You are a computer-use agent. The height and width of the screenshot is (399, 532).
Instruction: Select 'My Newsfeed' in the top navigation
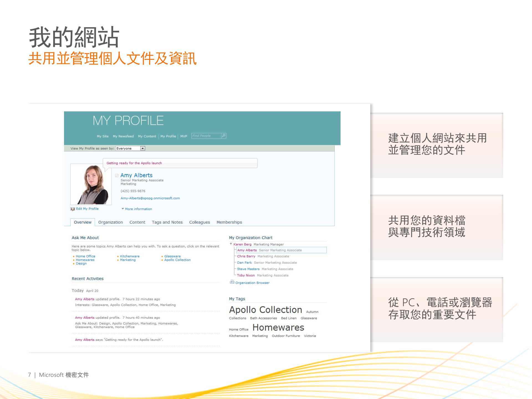123,136
